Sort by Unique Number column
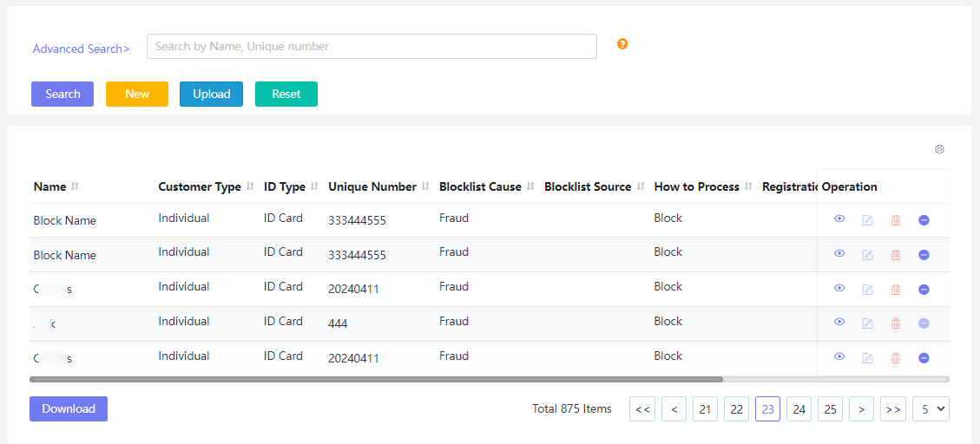Screen dimensions: 980x444 425,186
